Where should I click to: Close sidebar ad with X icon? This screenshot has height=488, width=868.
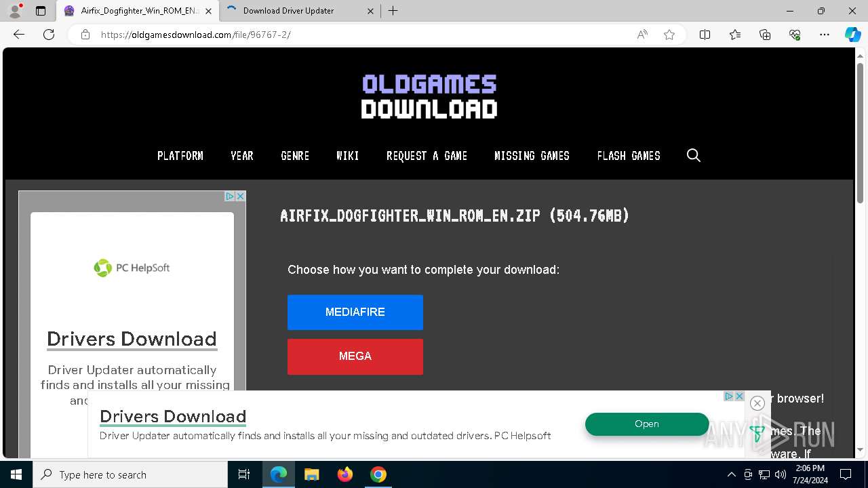(240, 196)
